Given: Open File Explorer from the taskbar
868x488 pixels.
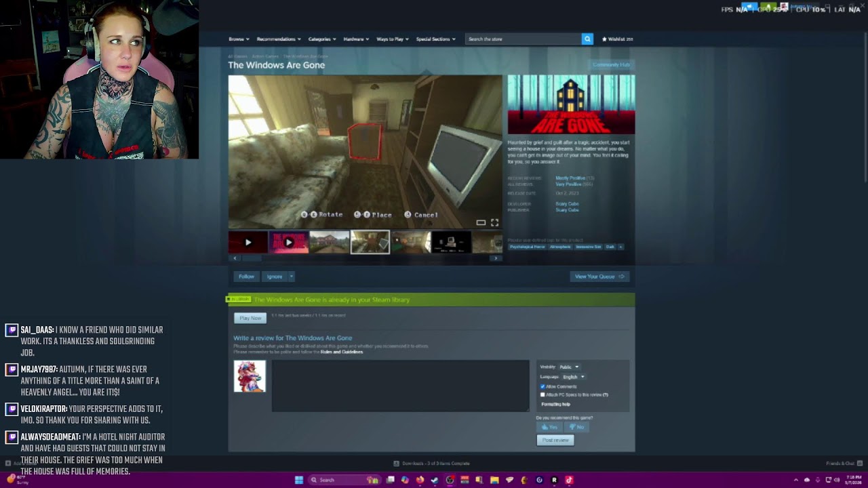Looking at the screenshot, I should point(494,480).
